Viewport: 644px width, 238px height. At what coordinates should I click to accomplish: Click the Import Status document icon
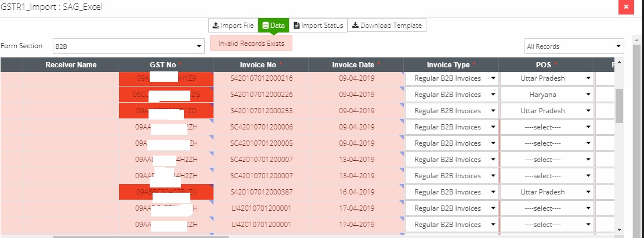296,26
